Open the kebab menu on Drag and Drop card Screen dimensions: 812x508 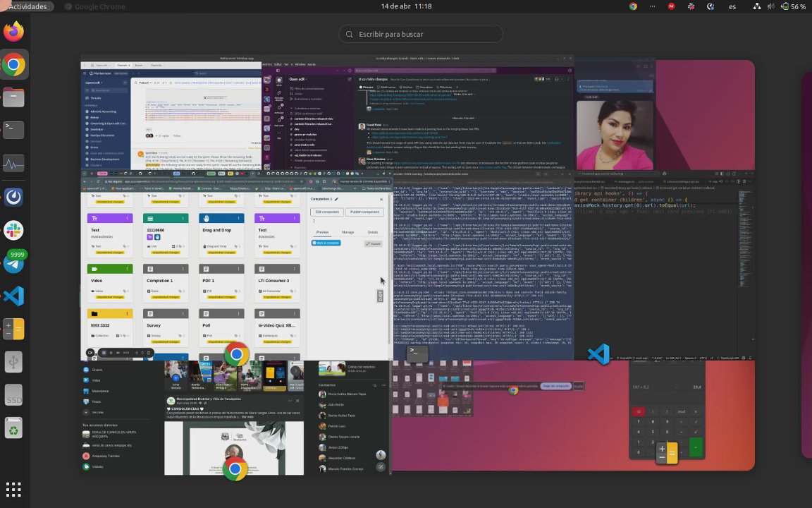pyautogui.click(x=239, y=218)
